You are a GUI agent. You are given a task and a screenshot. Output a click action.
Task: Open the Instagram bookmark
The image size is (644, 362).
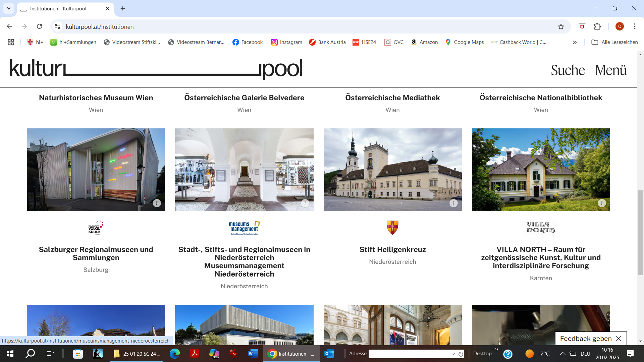pos(286,42)
